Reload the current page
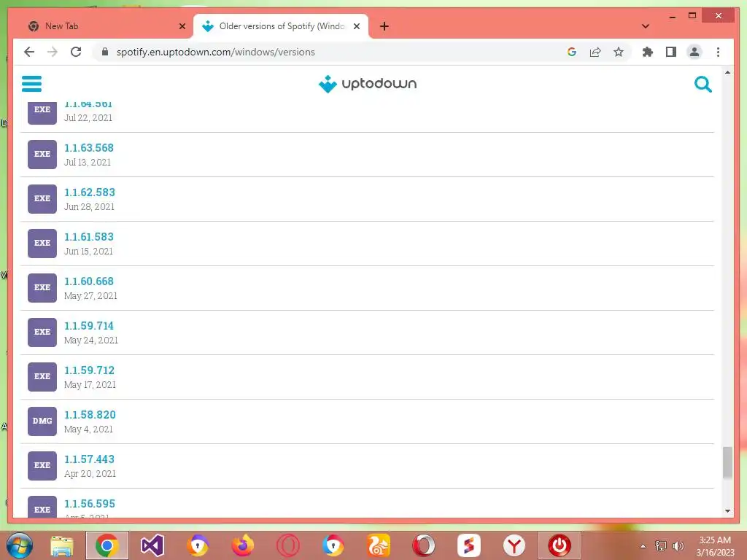 [x=76, y=52]
